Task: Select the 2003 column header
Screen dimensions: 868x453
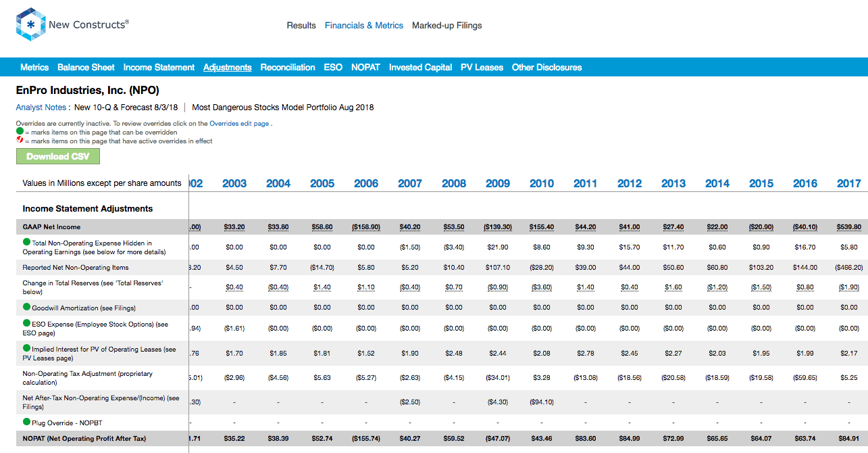Action: click(x=234, y=184)
